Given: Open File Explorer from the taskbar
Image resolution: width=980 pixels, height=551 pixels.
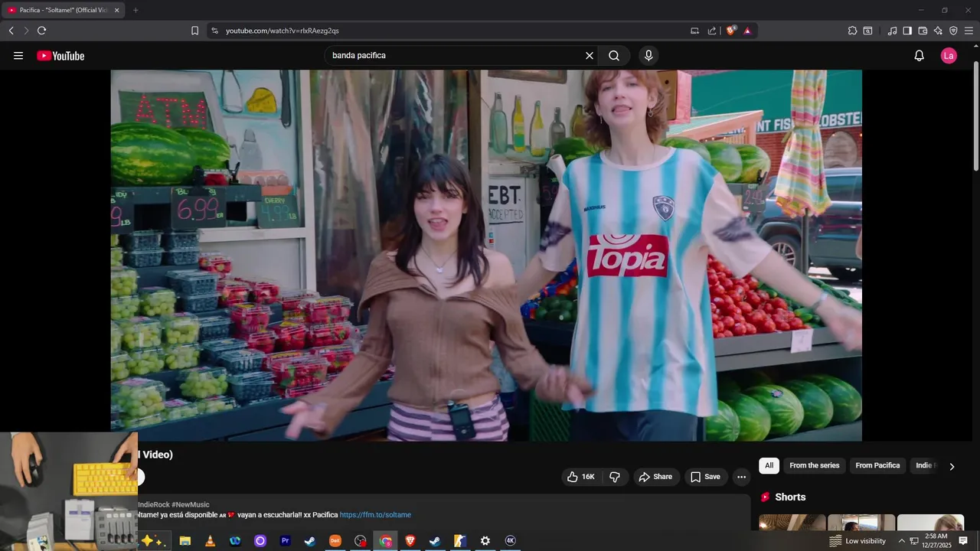Looking at the screenshot, I should 185,541.
